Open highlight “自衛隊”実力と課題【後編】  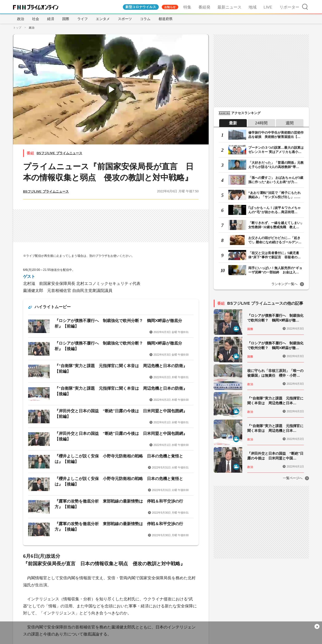[111, 394]
